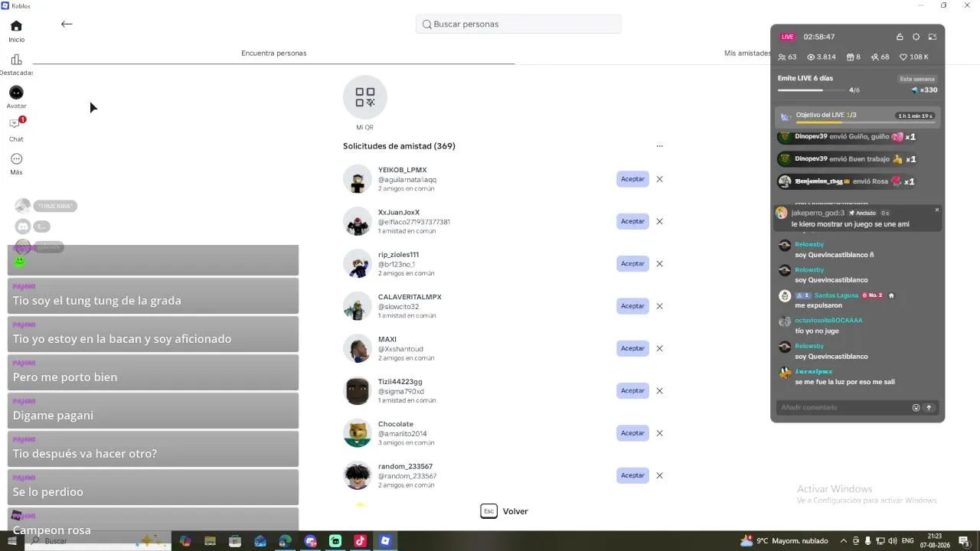This screenshot has width=980, height=551.
Task: Open Chat with one unread notification
Action: 16,129
